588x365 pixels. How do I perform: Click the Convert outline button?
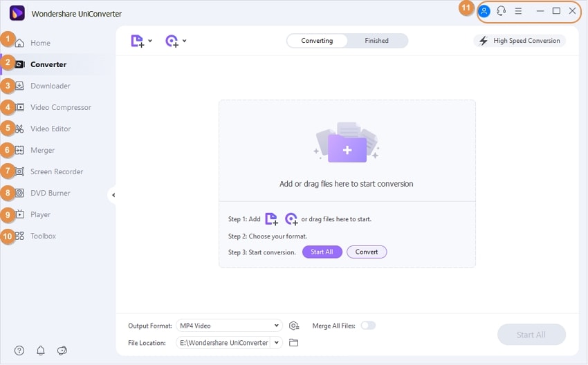click(367, 252)
